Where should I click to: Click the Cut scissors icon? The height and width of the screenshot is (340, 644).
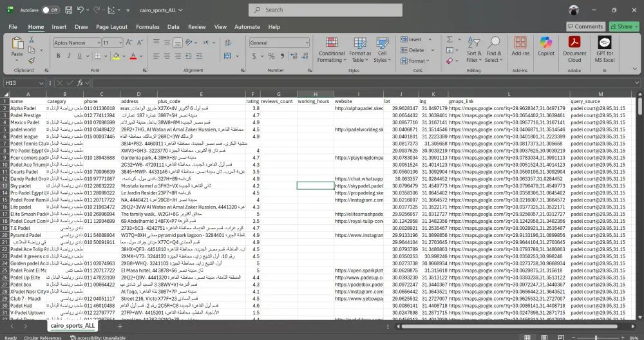[31, 40]
